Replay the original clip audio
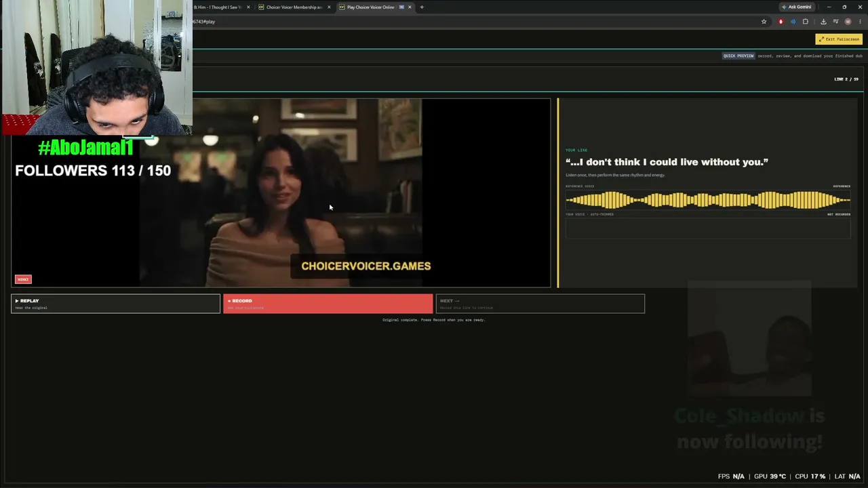868x488 pixels. 115,304
